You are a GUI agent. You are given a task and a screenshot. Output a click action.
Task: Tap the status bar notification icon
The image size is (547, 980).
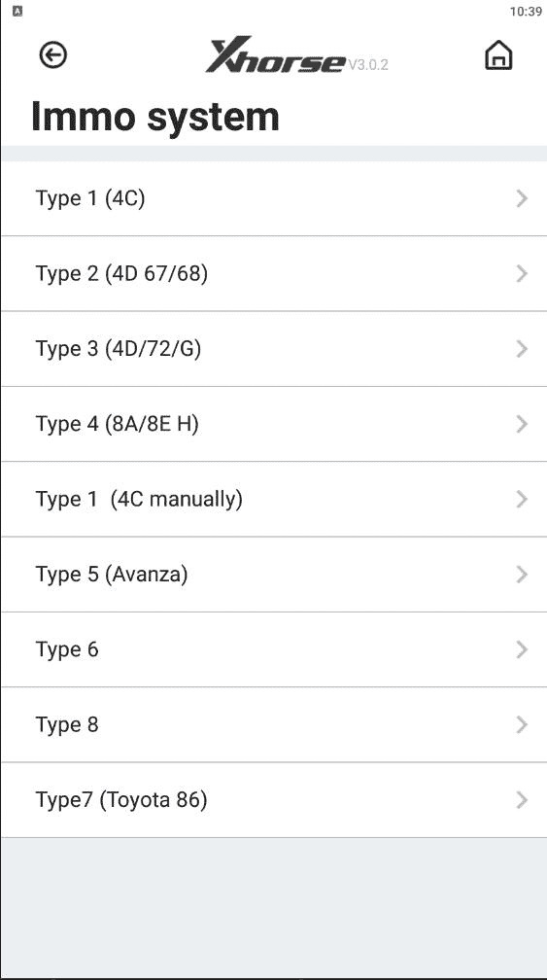tap(17, 12)
